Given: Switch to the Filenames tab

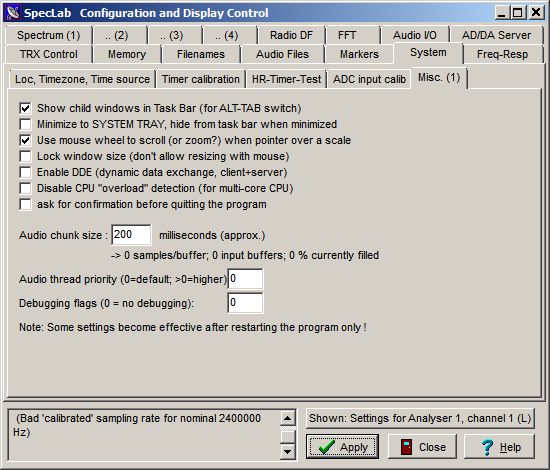Looking at the screenshot, I should tap(201, 54).
